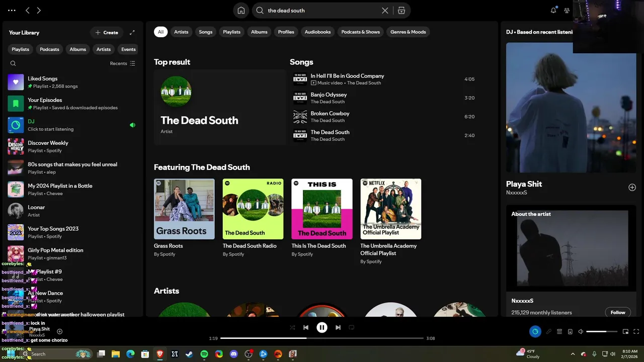Image resolution: width=644 pixels, height=362 pixels.
Task: Go forward using the right arrow
Action: 39,10
